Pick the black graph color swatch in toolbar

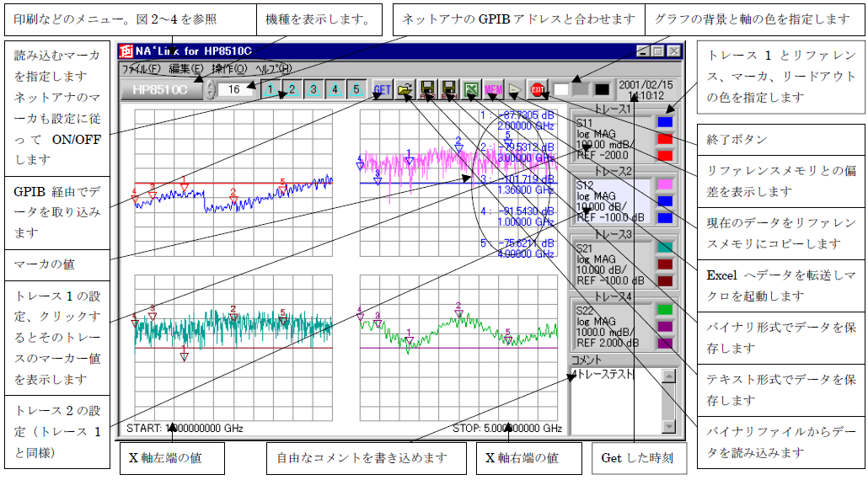click(602, 89)
